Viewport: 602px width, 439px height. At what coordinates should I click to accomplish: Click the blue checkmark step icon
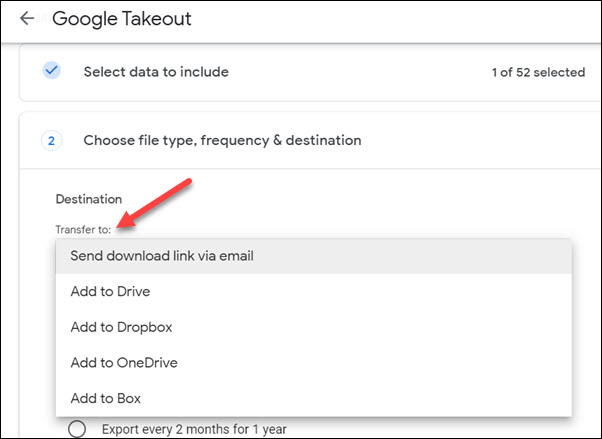51,71
